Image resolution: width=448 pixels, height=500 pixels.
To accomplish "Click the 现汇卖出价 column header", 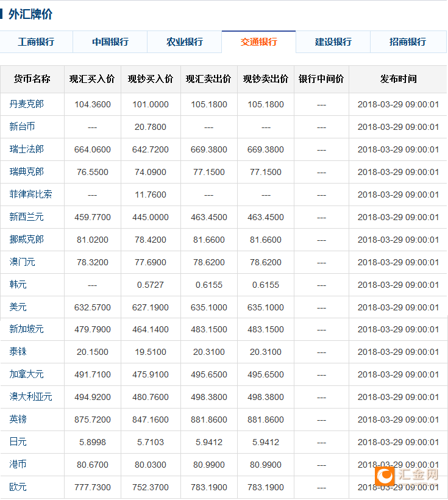I will point(208,79).
